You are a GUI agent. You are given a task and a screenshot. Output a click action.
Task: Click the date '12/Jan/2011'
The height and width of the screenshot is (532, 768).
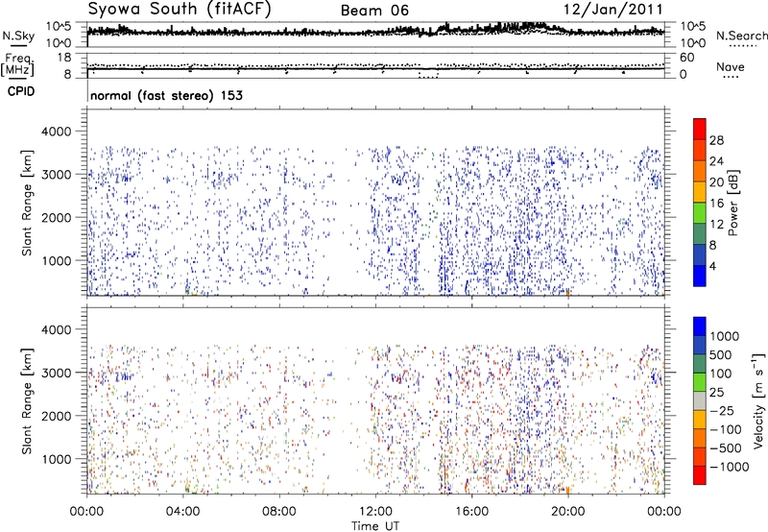[x=612, y=10]
